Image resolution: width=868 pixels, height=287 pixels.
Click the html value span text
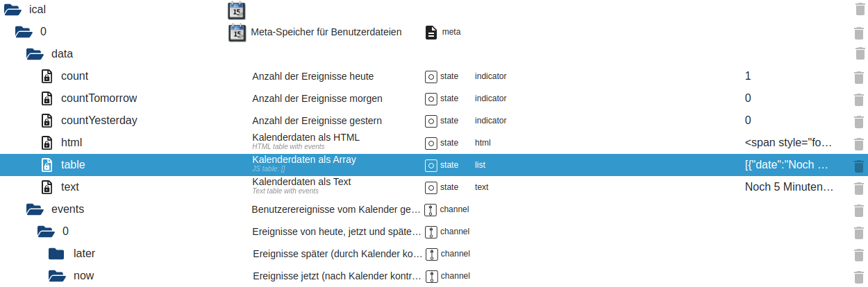point(787,143)
